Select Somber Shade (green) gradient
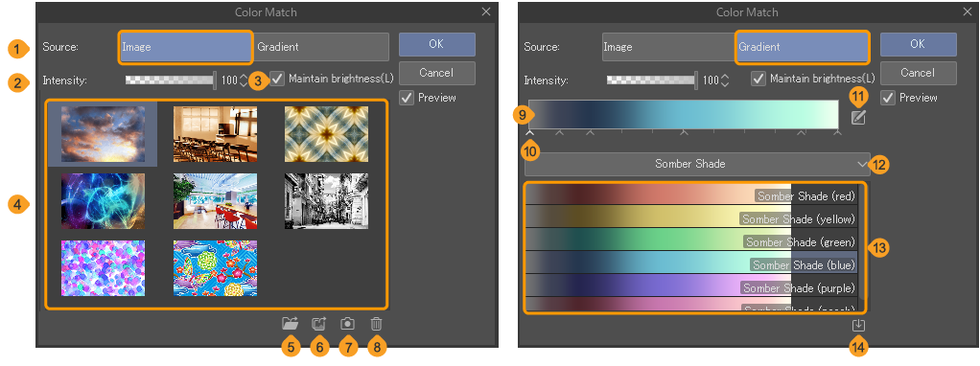The width and height of the screenshot is (980, 366). click(691, 240)
